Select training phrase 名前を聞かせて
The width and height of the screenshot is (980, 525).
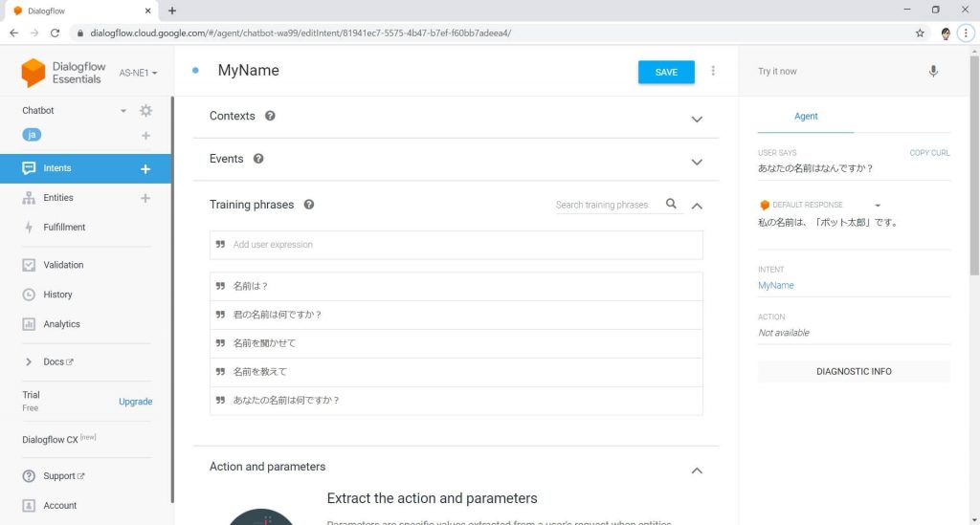coord(457,343)
